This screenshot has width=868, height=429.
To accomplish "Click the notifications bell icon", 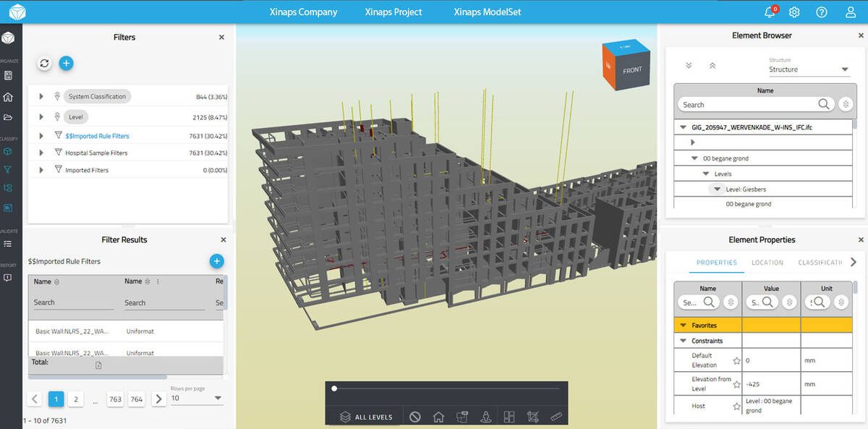I will pos(770,12).
